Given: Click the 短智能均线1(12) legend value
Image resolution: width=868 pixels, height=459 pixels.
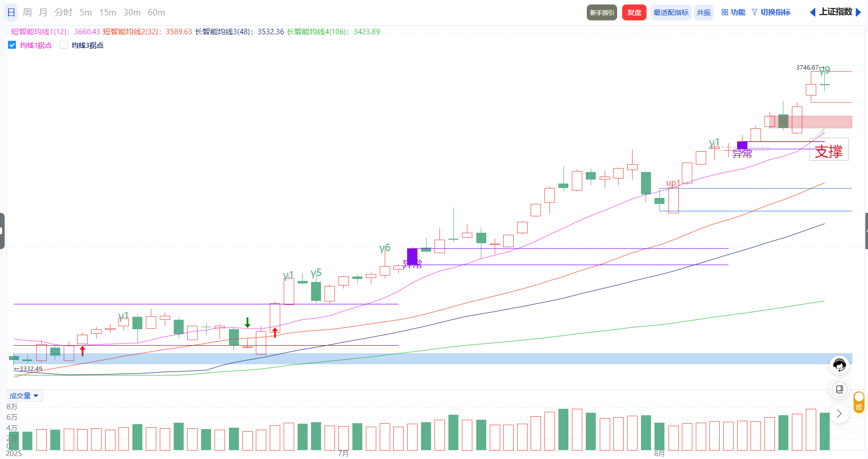Looking at the screenshot, I should point(55,32).
